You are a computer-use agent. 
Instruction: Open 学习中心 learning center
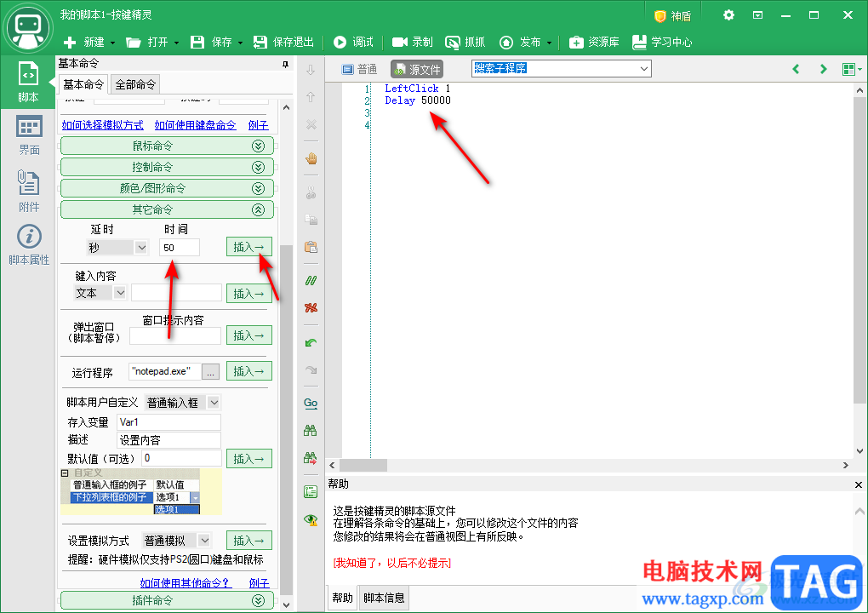point(662,42)
